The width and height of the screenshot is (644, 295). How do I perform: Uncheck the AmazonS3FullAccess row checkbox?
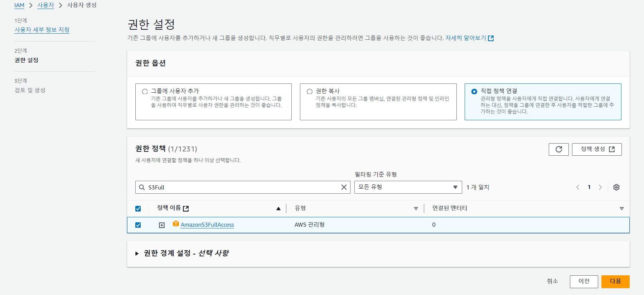pyautogui.click(x=138, y=225)
